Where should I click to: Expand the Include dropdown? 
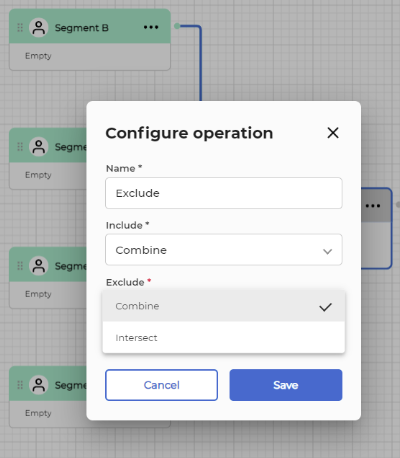point(224,250)
